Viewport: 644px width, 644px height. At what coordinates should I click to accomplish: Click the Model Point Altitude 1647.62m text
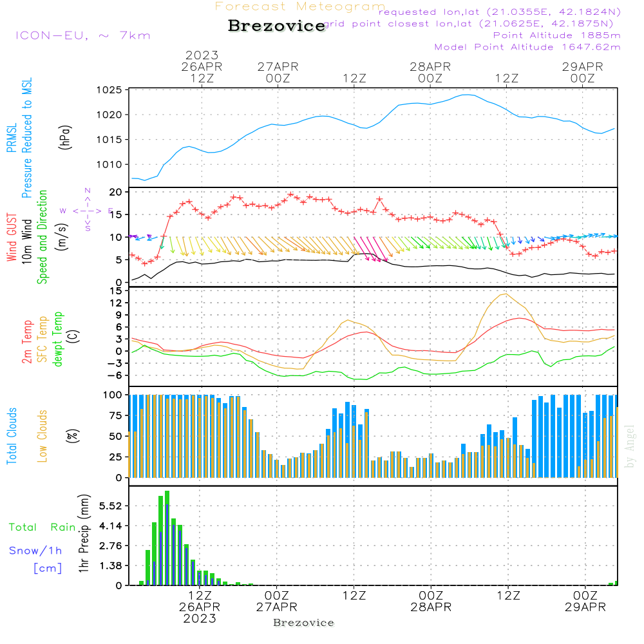(527, 47)
